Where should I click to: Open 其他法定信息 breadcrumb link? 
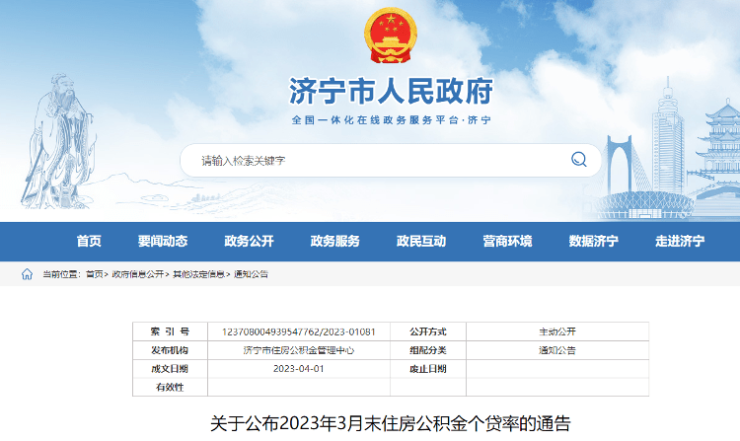[198, 274]
